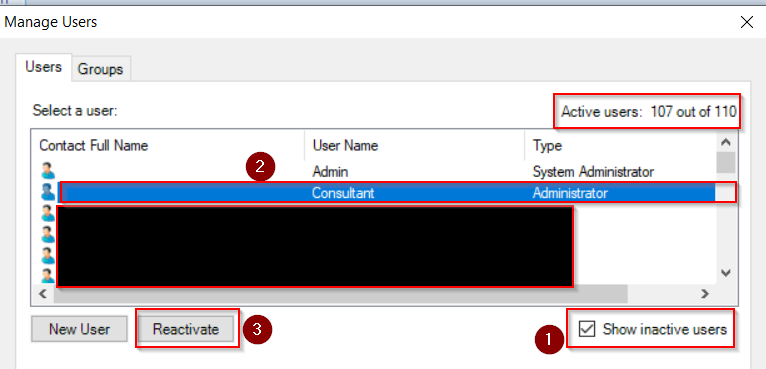Sort by Type column header
Screen dimensions: 766x369
click(620, 146)
